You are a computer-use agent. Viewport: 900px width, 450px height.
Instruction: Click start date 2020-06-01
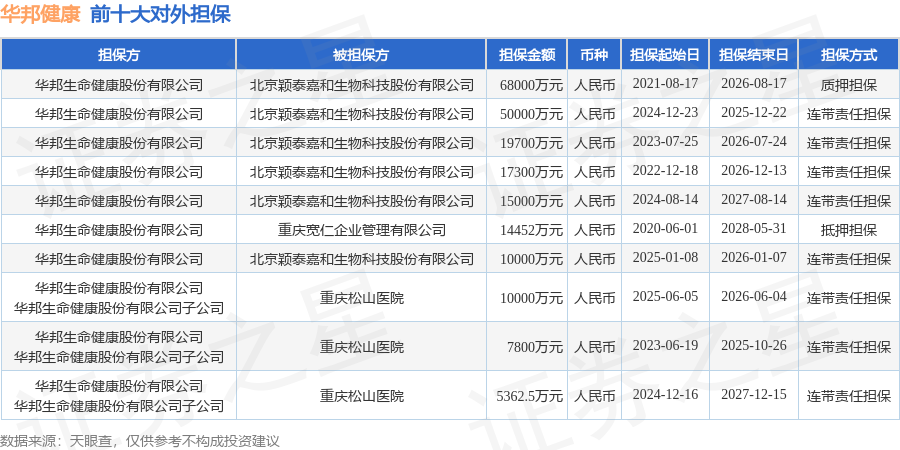pyautogui.click(x=665, y=228)
